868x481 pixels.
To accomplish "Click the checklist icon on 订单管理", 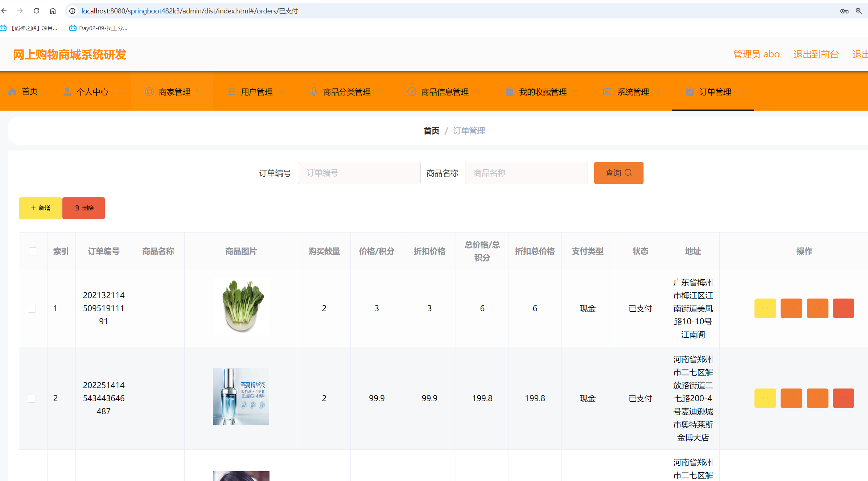I will (x=690, y=91).
